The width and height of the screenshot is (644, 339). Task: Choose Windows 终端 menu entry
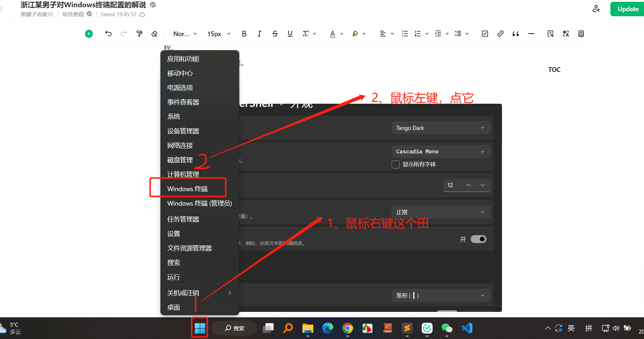pos(200,189)
